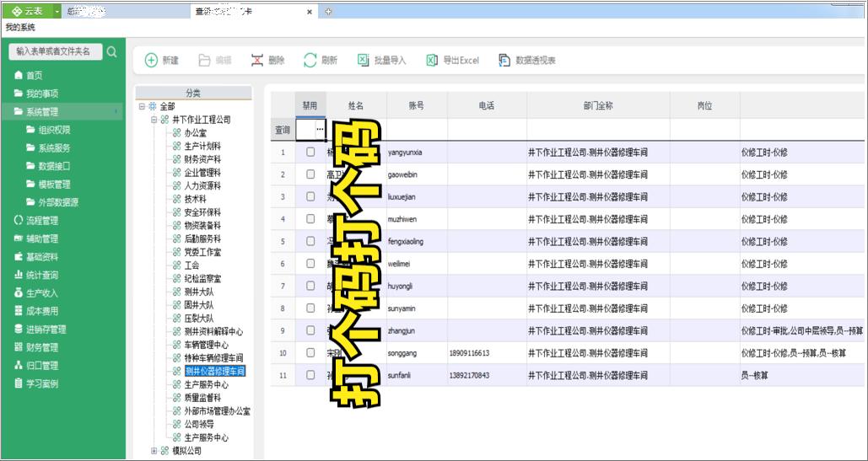This screenshot has height=461, width=868.
Task: Tick the 禁用 checkbox for gaoweibin
Action: (x=310, y=174)
